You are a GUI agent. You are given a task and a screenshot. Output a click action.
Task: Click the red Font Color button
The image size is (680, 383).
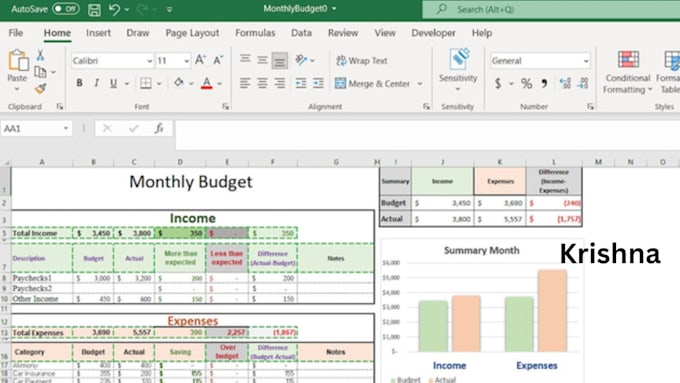click(x=207, y=83)
